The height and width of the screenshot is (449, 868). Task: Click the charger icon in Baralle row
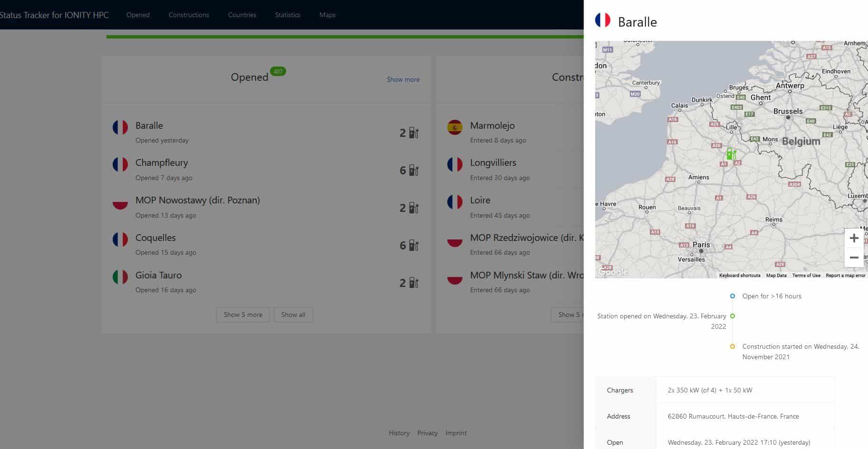tap(414, 133)
